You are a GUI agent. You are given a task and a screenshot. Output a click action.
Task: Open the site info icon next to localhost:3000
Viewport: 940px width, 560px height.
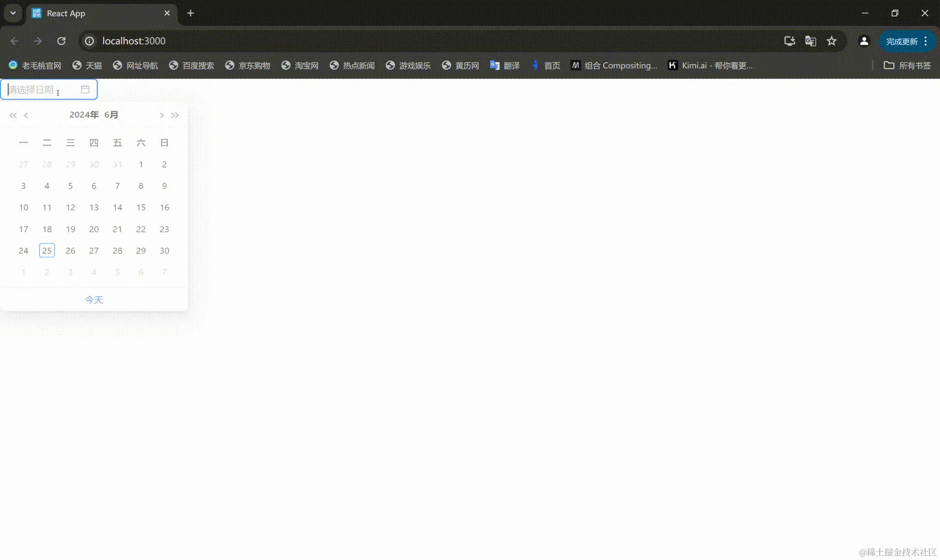click(89, 41)
